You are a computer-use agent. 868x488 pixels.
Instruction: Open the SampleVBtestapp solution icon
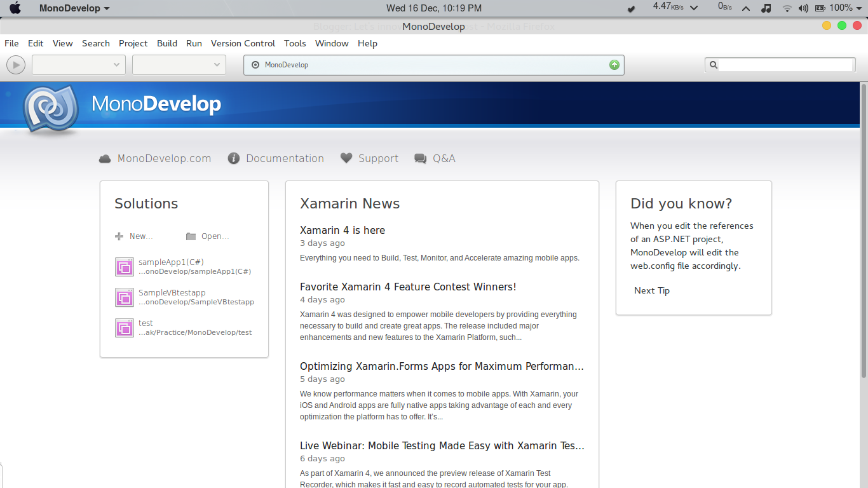125,297
